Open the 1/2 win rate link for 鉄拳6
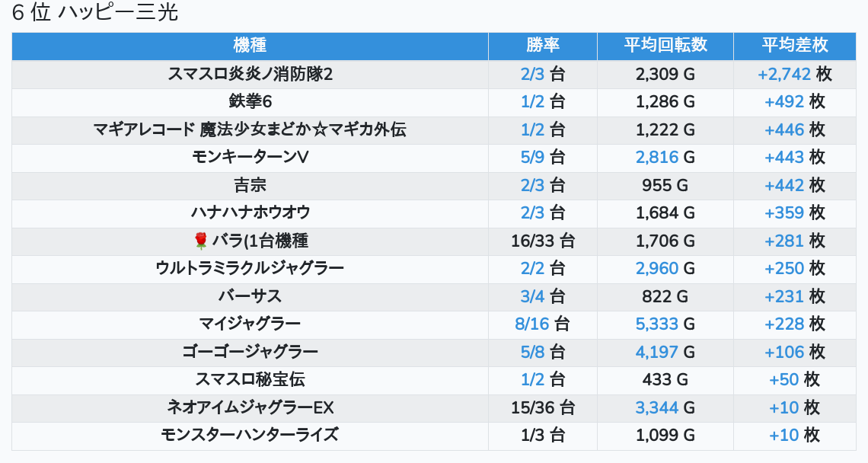868x463 pixels. click(533, 102)
